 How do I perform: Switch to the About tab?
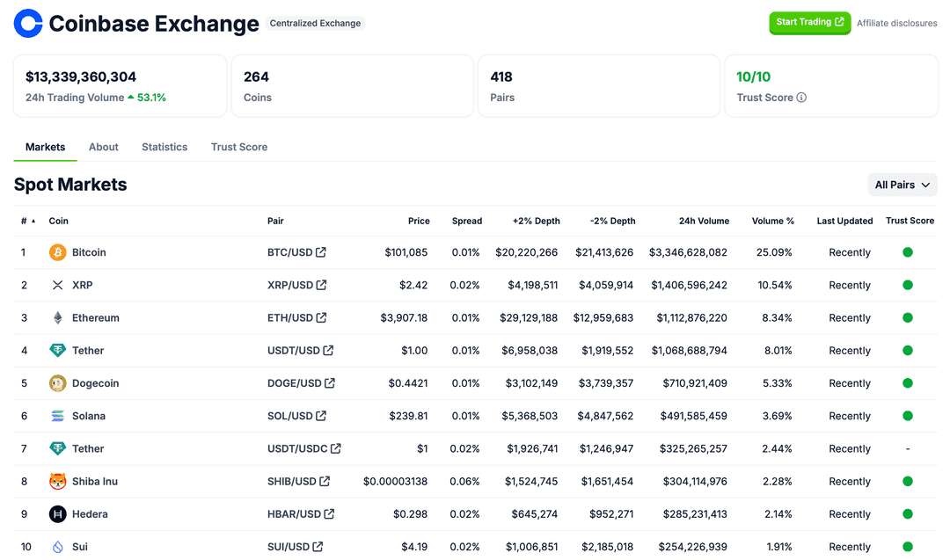103,147
